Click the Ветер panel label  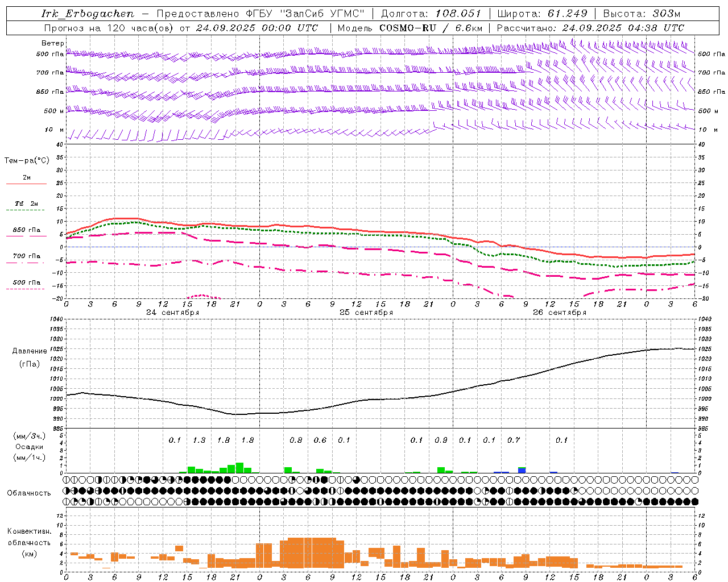52,43
